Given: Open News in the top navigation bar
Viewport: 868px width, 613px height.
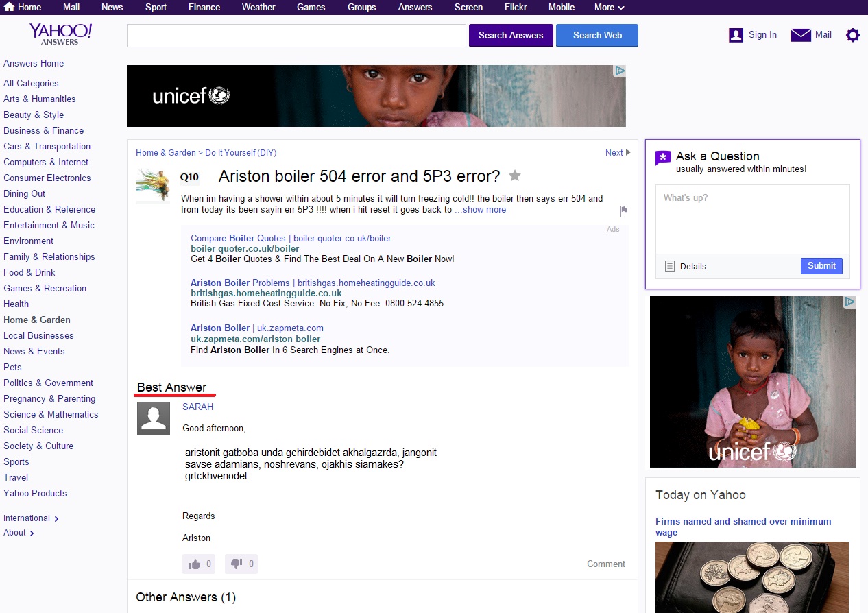Looking at the screenshot, I should [x=112, y=7].
